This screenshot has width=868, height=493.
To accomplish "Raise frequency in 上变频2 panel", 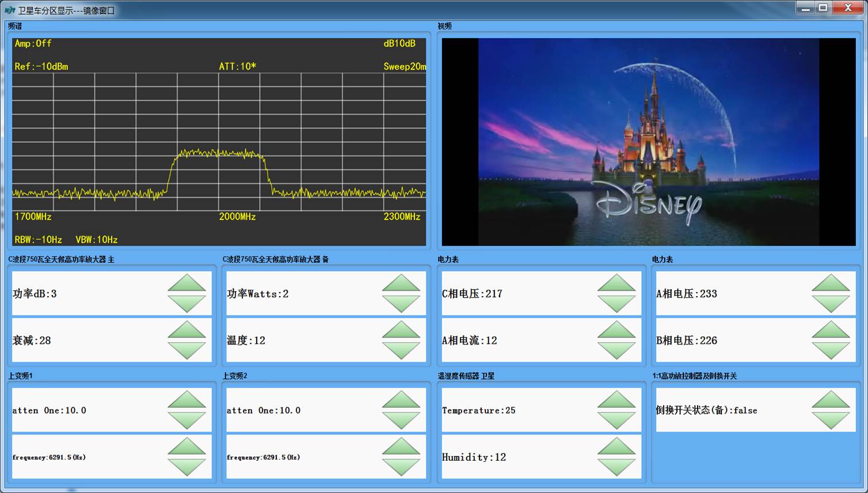I will click(x=401, y=446).
